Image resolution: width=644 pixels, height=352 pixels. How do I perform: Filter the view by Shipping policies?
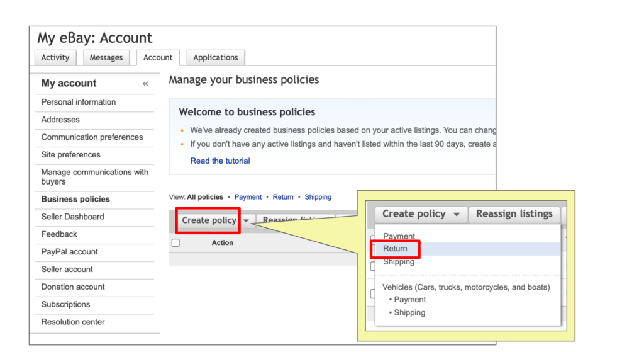coord(318,197)
